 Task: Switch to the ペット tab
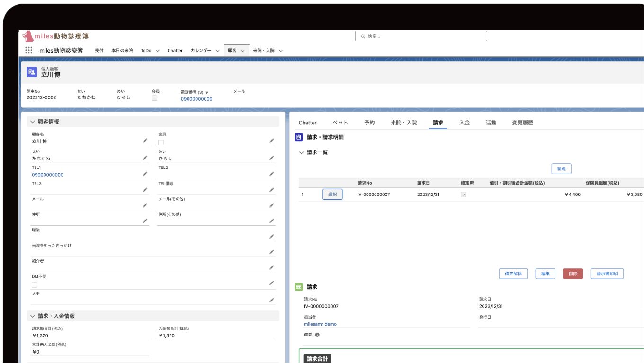[x=340, y=123]
